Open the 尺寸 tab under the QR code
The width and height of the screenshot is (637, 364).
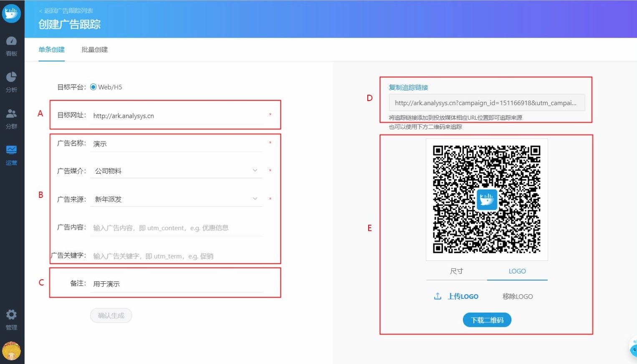pos(456,271)
